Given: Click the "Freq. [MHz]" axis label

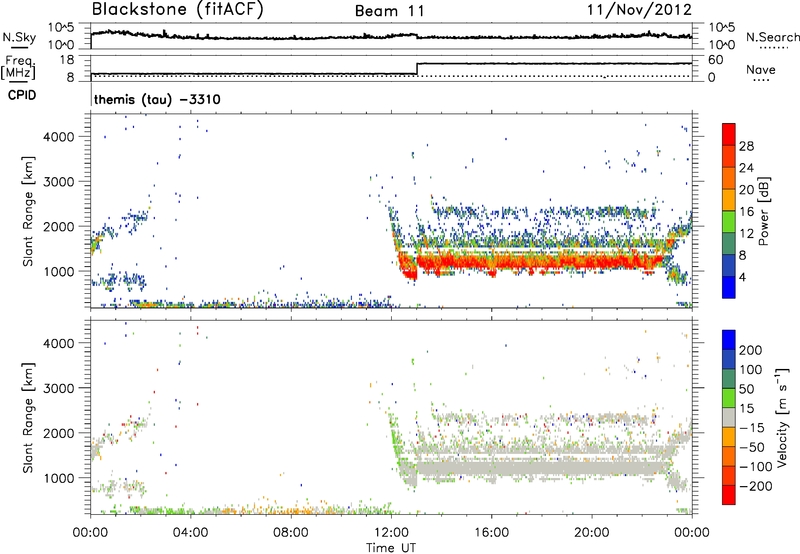Looking at the screenshot, I should point(18,67).
